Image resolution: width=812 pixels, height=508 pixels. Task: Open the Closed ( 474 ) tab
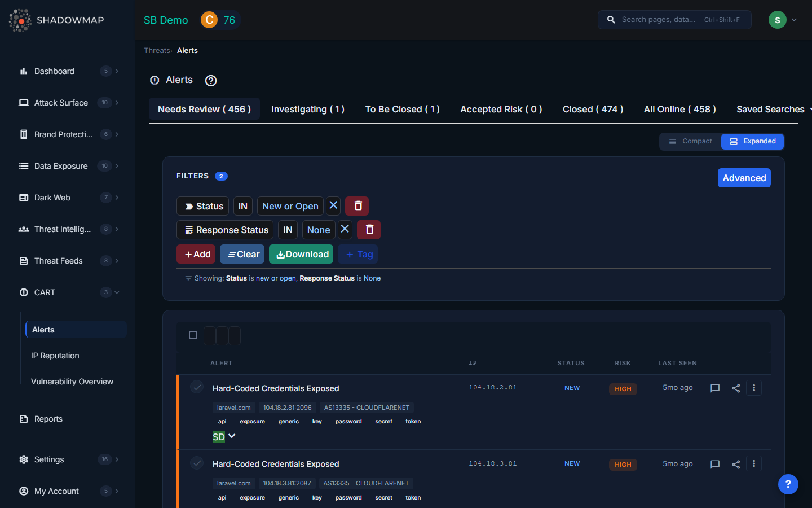point(593,110)
